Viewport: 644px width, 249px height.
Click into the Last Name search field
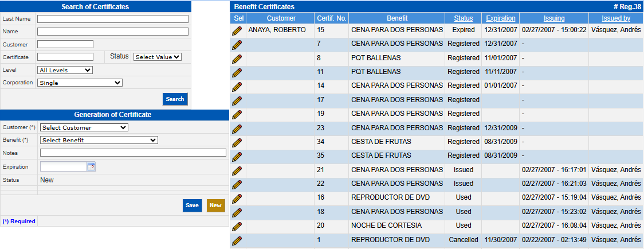pyautogui.click(x=113, y=19)
